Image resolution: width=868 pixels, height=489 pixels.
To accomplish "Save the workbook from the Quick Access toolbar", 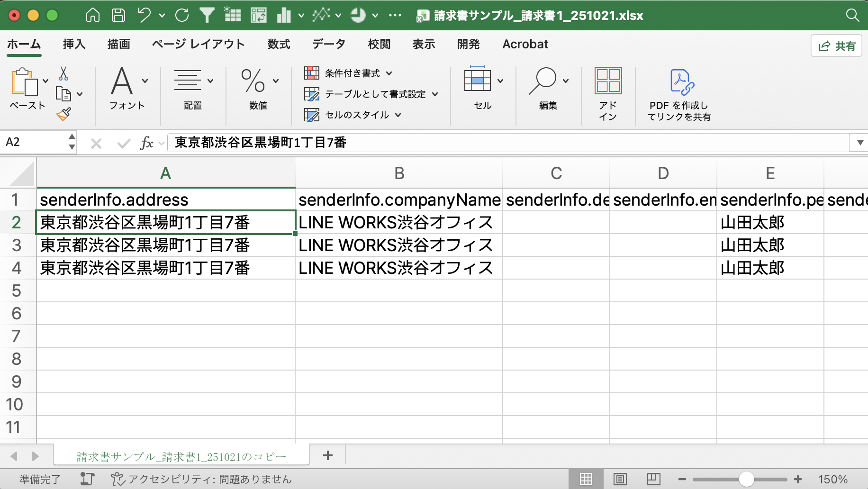I will [x=118, y=14].
